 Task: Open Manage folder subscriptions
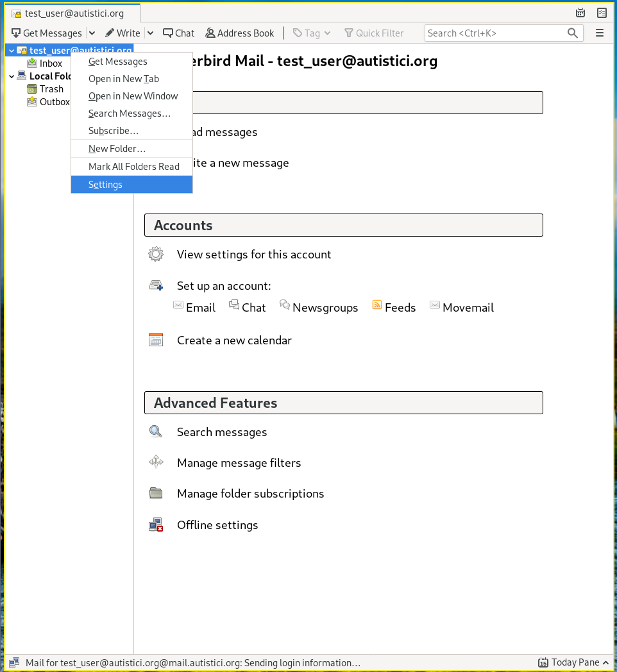[x=250, y=494]
